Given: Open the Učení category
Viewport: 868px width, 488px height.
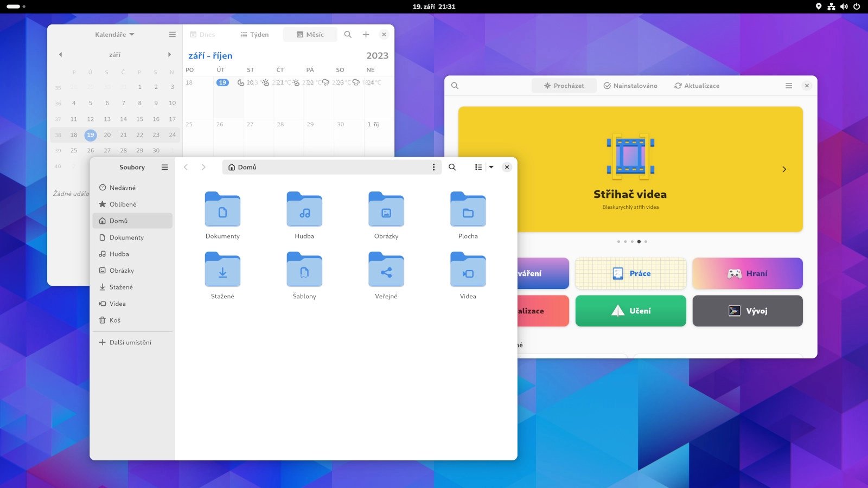Looking at the screenshot, I should [x=631, y=311].
